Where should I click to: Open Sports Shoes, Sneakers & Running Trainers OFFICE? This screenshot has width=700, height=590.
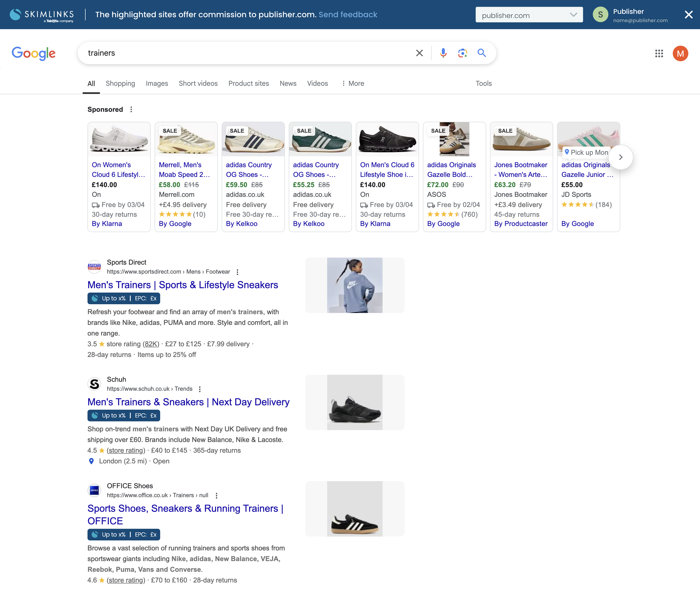(x=185, y=514)
